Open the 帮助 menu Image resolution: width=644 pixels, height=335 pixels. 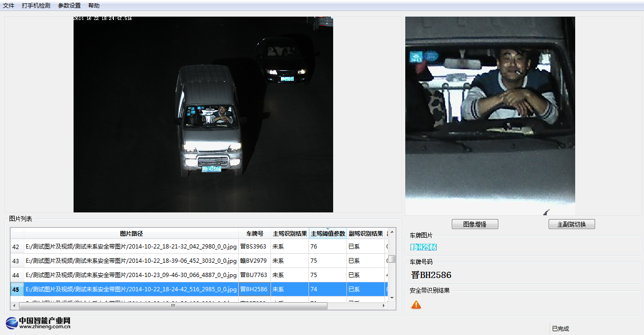94,6
